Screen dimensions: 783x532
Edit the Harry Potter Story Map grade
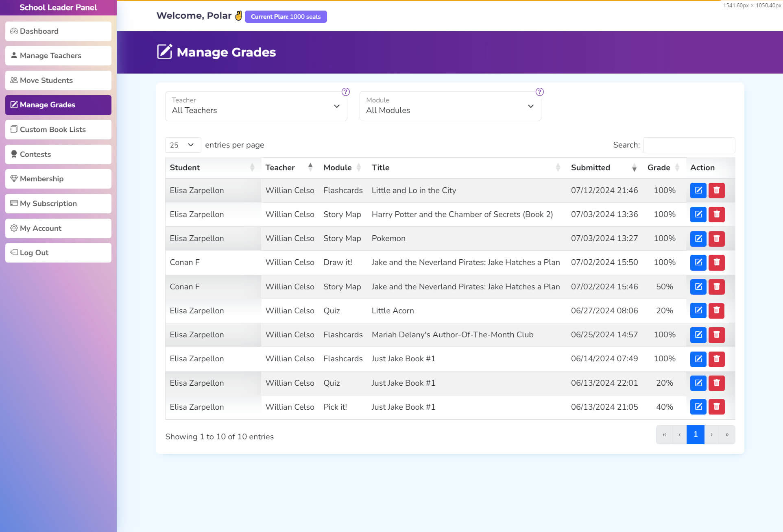click(698, 214)
